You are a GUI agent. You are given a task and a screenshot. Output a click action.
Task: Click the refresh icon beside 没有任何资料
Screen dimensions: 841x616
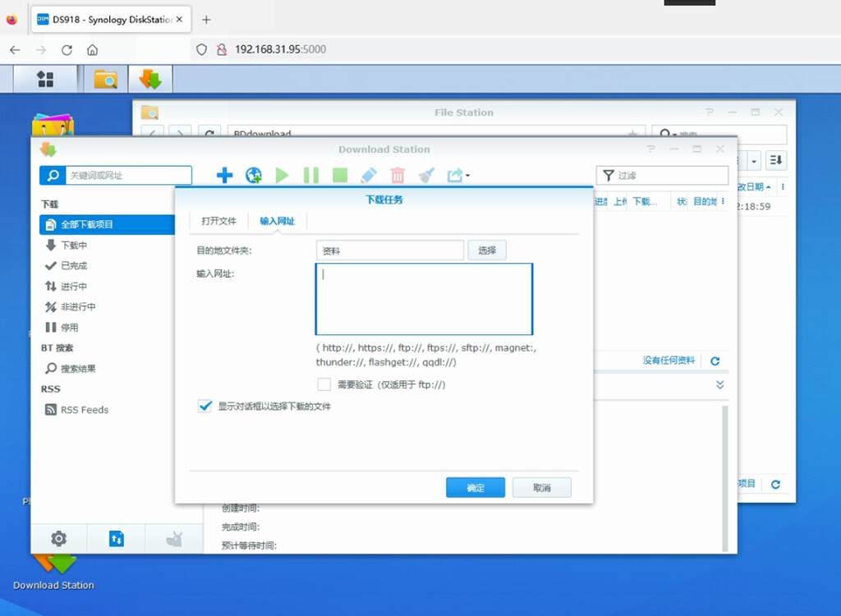coord(715,361)
